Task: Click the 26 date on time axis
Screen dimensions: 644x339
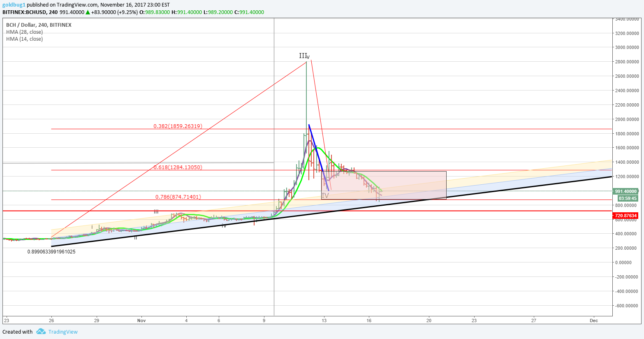Action: pyautogui.click(x=51, y=320)
